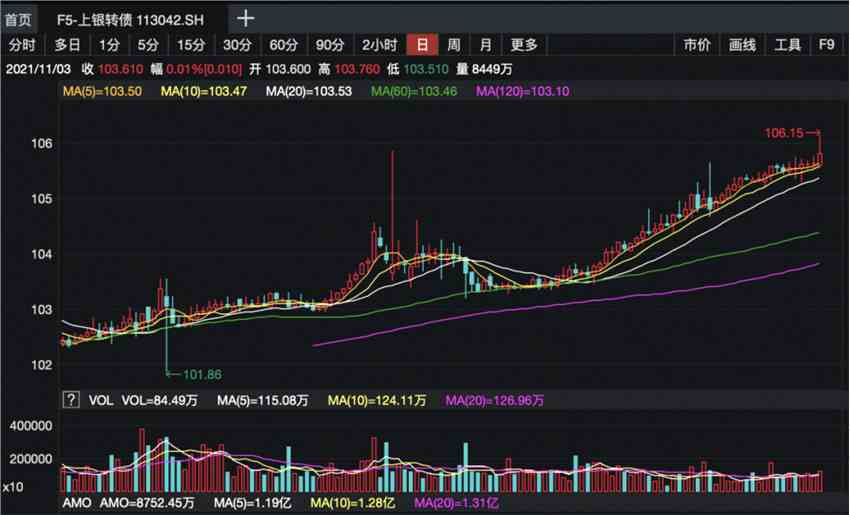Viewport: 850px width, 515px height.
Task: Switch to 分时 intraday view
Action: click(22, 45)
